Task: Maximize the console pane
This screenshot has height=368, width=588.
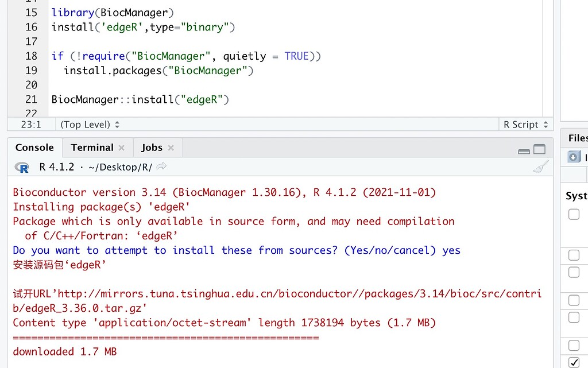Action: (540, 149)
